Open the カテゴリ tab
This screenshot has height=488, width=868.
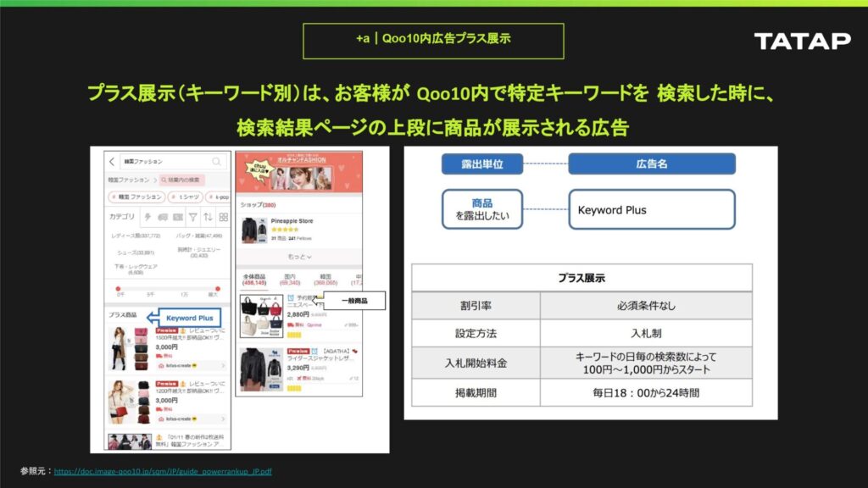click(x=122, y=217)
